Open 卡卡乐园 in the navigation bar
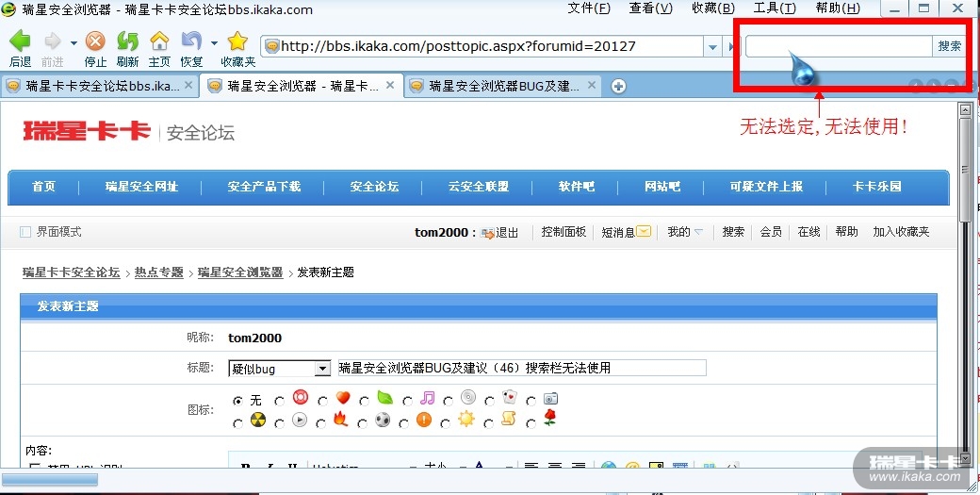The image size is (980, 495). [877, 187]
